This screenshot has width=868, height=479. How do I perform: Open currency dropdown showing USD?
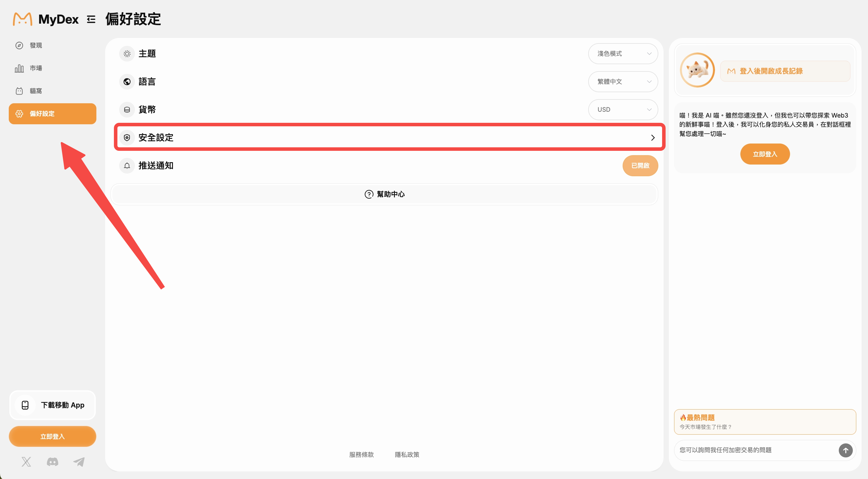coord(623,109)
